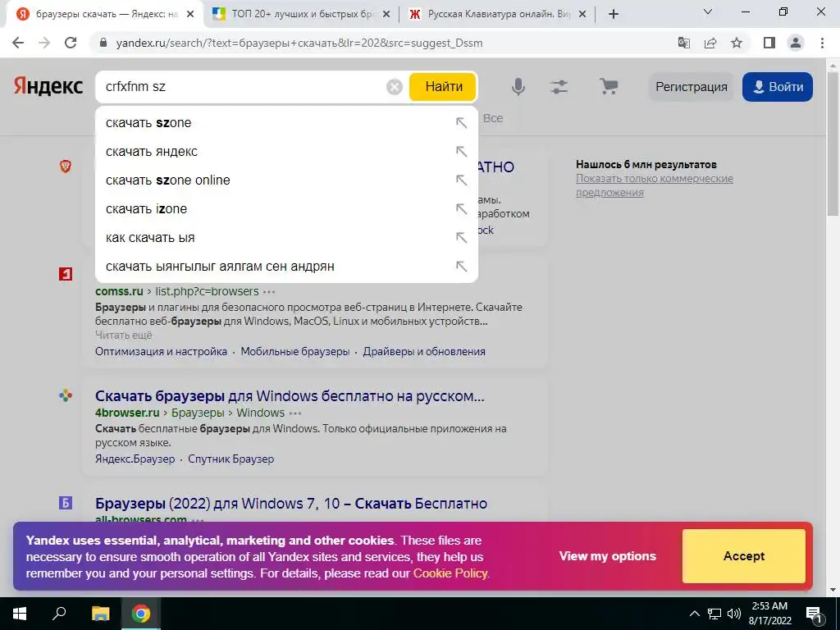Open more options dots for 4browser.ru result

[295, 413]
